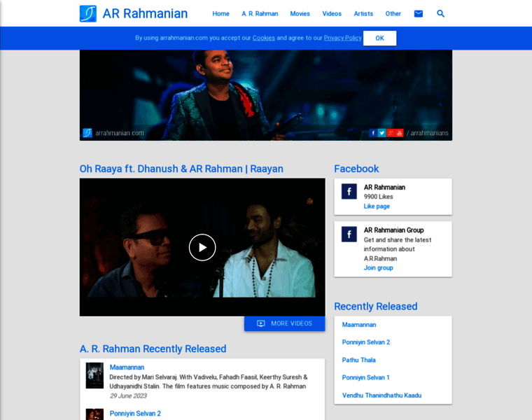Click Facebook icon beside AR Rahmanian page

(349, 191)
